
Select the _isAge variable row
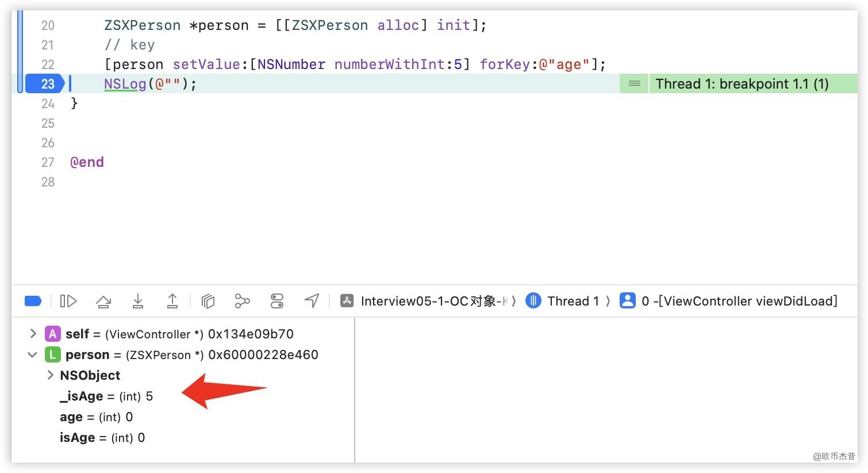click(x=106, y=396)
